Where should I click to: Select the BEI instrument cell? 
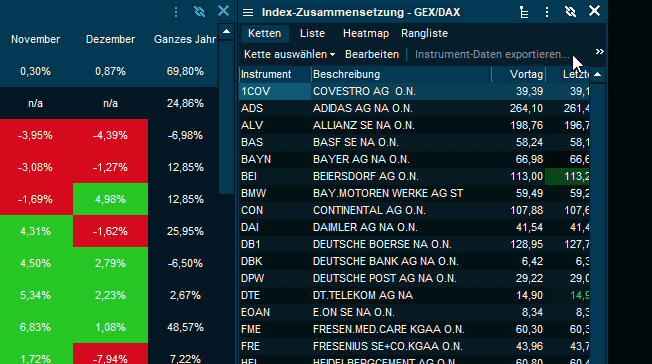pos(275,176)
